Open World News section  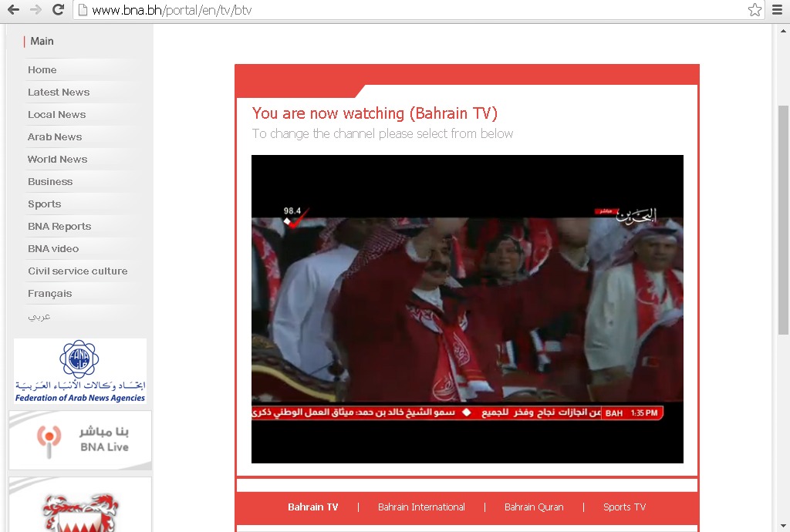[57, 159]
